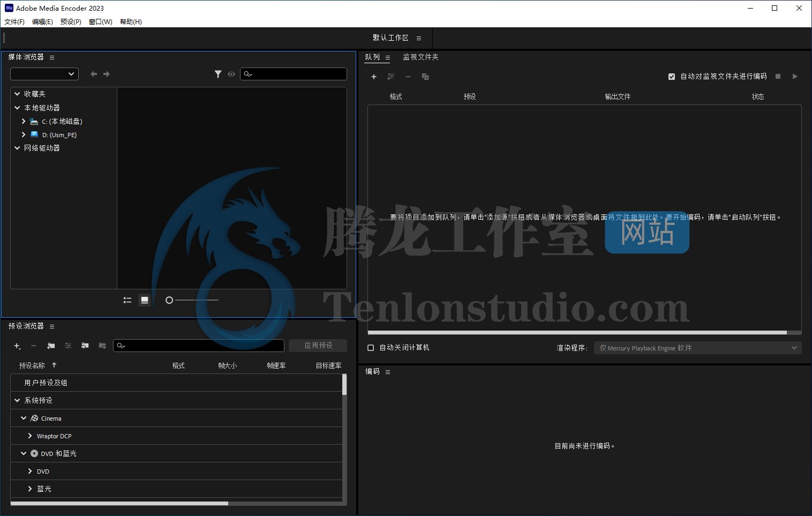Click the 帧速率 column header

coord(276,365)
